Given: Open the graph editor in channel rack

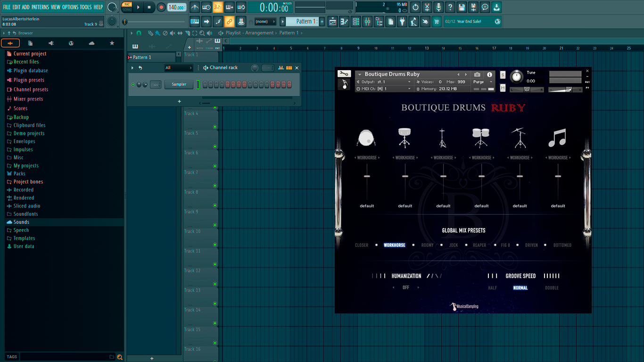Looking at the screenshot, I should tap(281, 68).
